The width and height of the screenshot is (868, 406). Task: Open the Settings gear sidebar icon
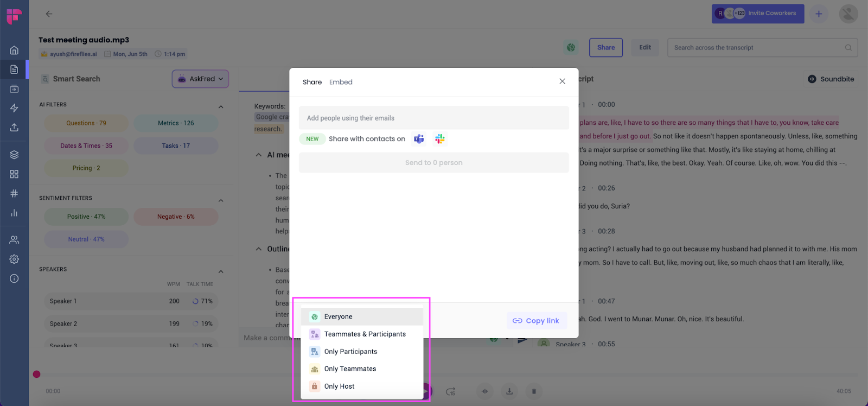pos(14,259)
